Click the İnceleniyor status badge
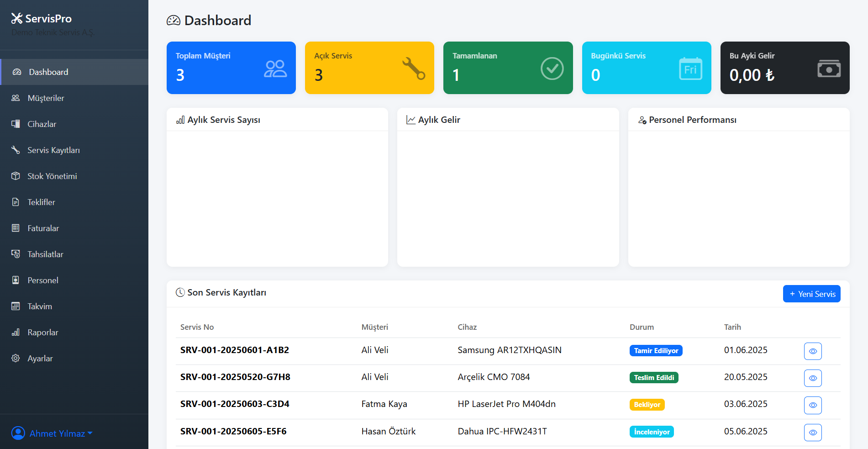868x449 pixels. pos(652,432)
